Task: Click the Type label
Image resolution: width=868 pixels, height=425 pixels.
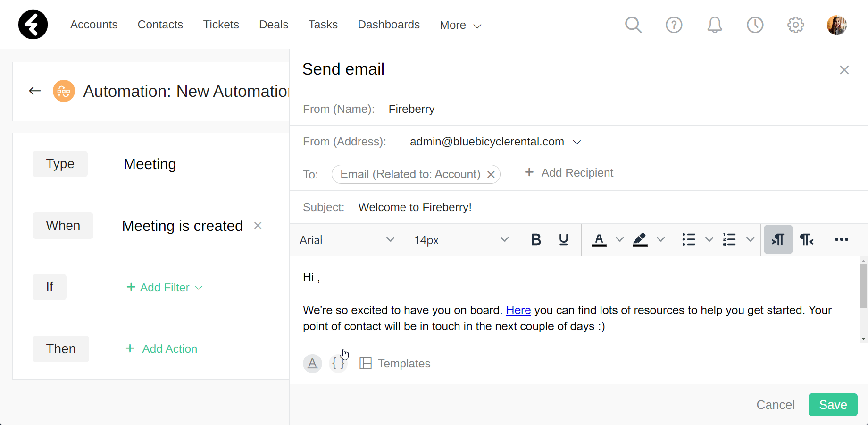Action: click(x=60, y=164)
